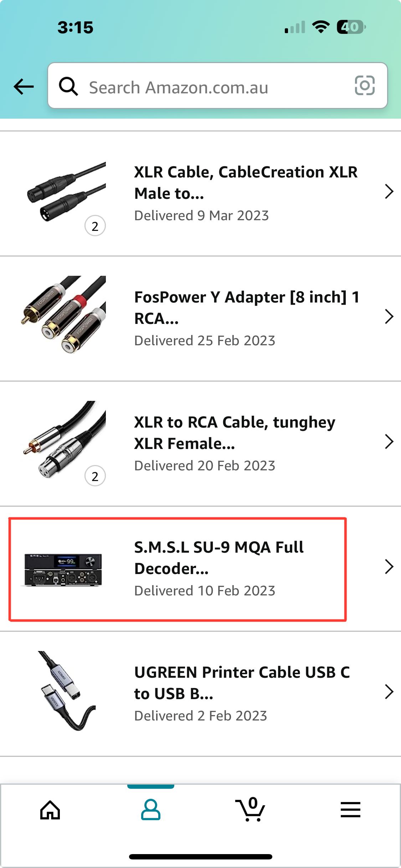
Task: Expand S.M.S.L SU-9 order chevron
Action: [389, 567]
